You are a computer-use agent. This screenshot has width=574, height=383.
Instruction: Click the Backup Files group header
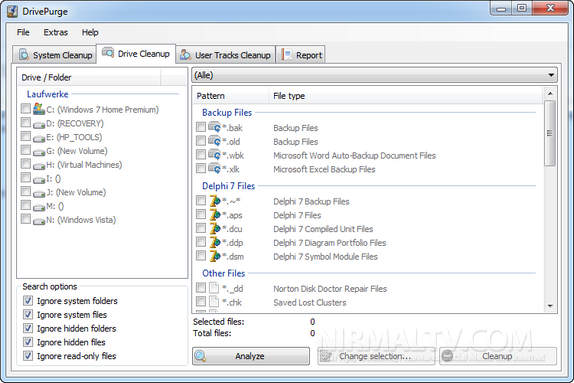tap(227, 113)
